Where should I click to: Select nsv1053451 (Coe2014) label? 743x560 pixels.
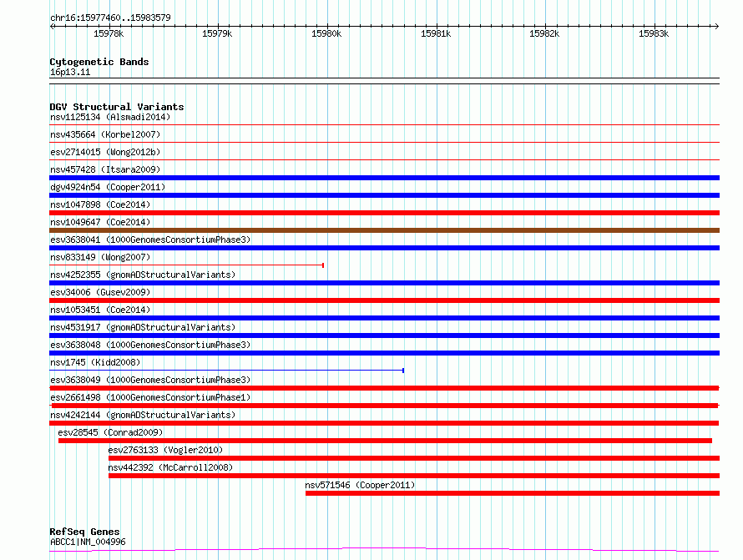coord(100,310)
